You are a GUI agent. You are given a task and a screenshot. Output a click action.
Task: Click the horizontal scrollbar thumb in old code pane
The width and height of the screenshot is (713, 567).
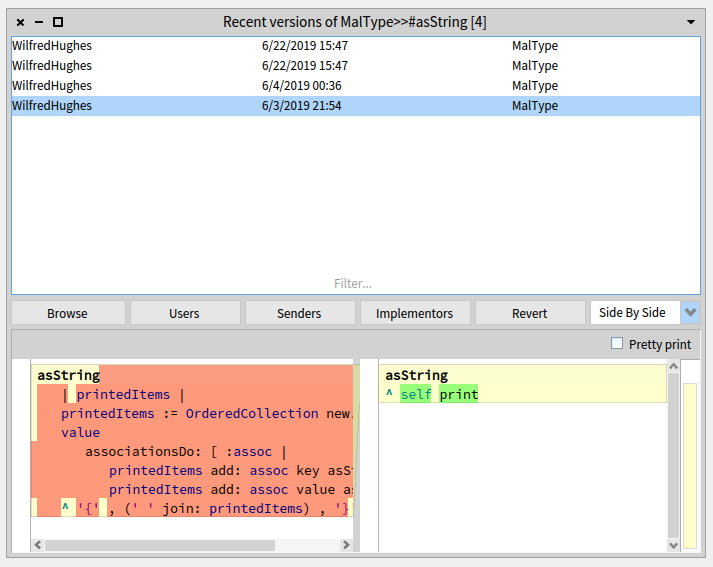[160, 545]
